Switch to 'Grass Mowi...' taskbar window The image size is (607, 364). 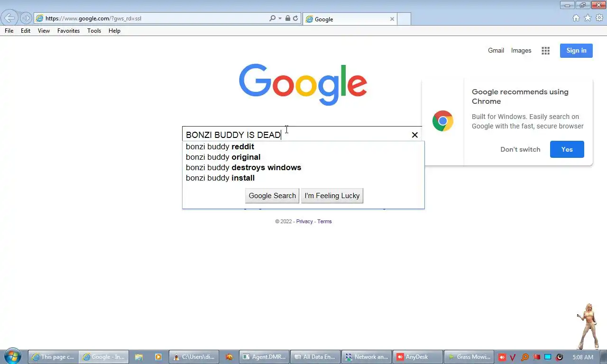pos(469,357)
